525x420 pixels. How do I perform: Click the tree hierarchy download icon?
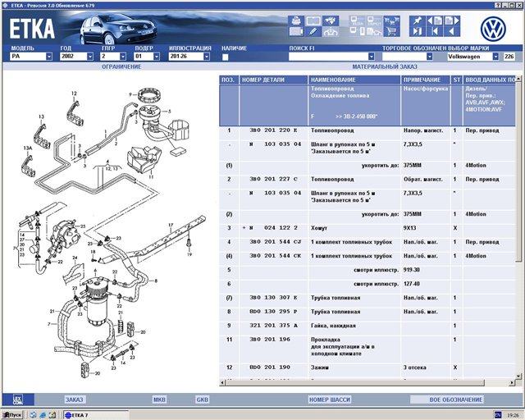[330, 32]
